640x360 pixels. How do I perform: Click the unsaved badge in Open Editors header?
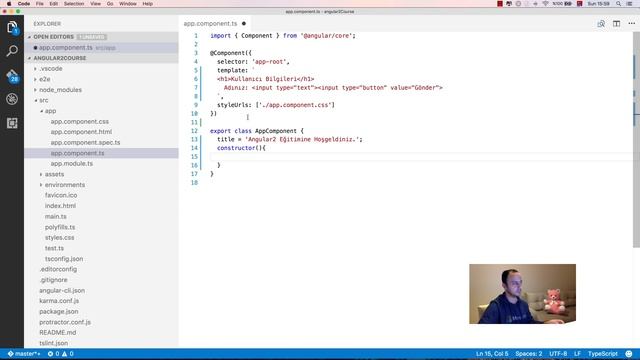[x=92, y=37]
